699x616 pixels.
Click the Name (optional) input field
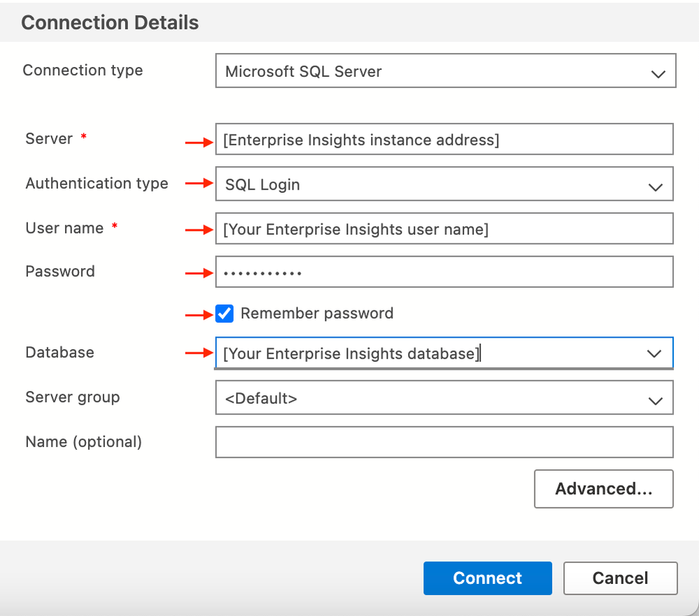(x=444, y=443)
